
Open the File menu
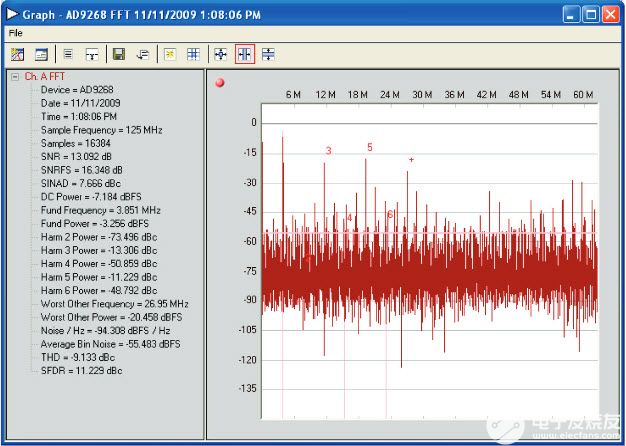click(15, 33)
